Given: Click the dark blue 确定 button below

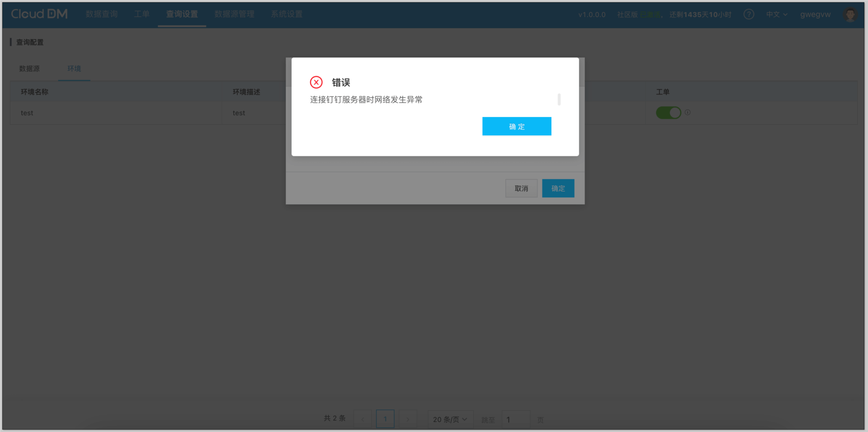Looking at the screenshot, I should [558, 188].
